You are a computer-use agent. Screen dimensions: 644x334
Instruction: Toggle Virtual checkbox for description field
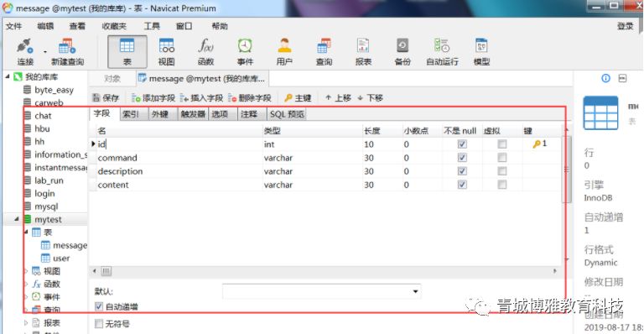click(502, 171)
